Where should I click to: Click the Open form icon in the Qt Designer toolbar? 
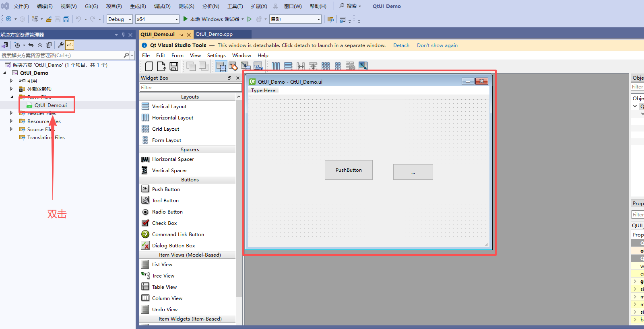[161, 66]
